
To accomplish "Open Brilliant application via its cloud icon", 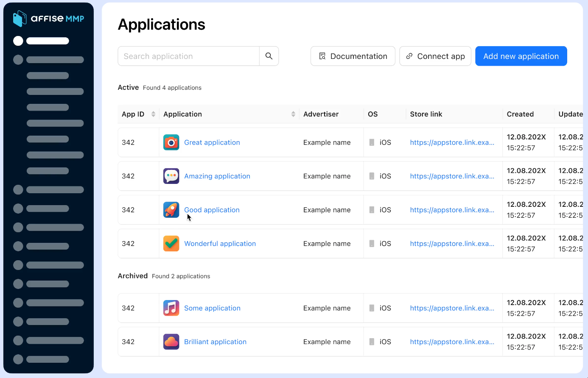I will point(171,342).
